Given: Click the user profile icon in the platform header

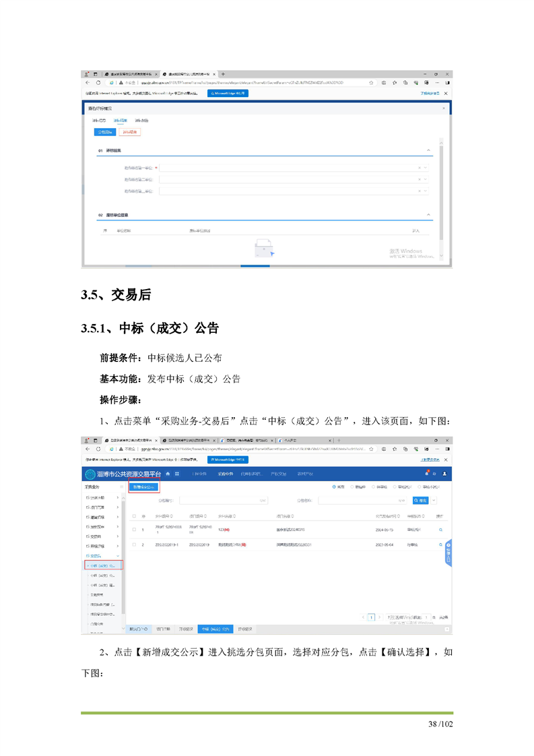Looking at the screenshot, I should tap(444, 474).
